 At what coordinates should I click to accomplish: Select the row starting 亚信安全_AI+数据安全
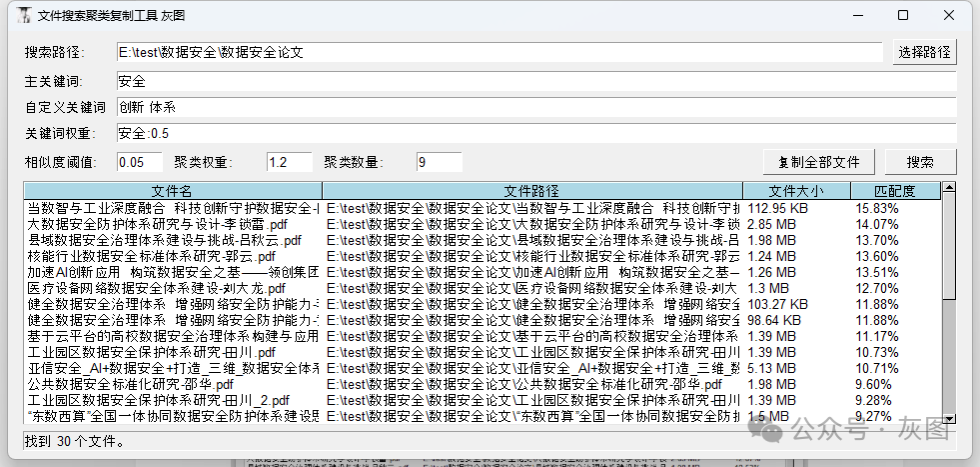coord(483,369)
